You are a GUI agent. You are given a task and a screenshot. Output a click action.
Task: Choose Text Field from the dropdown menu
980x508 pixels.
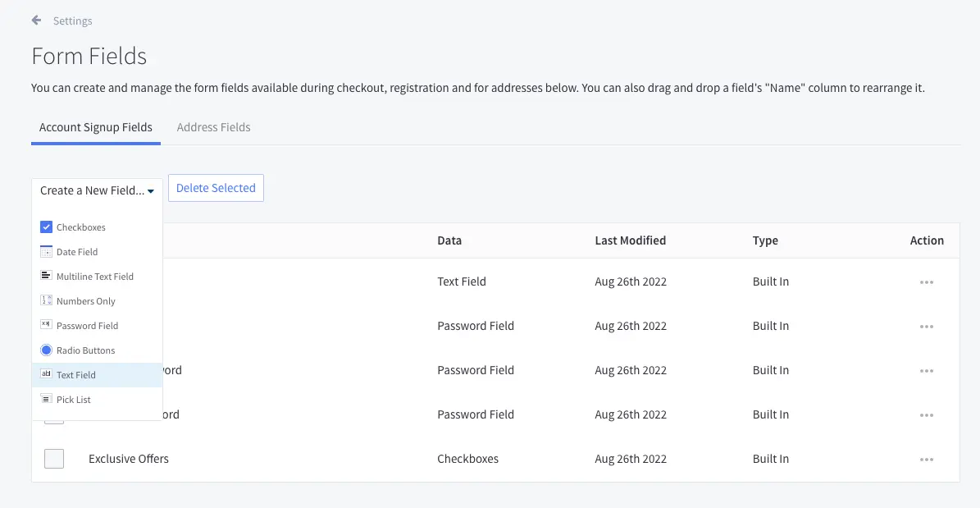(76, 375)
